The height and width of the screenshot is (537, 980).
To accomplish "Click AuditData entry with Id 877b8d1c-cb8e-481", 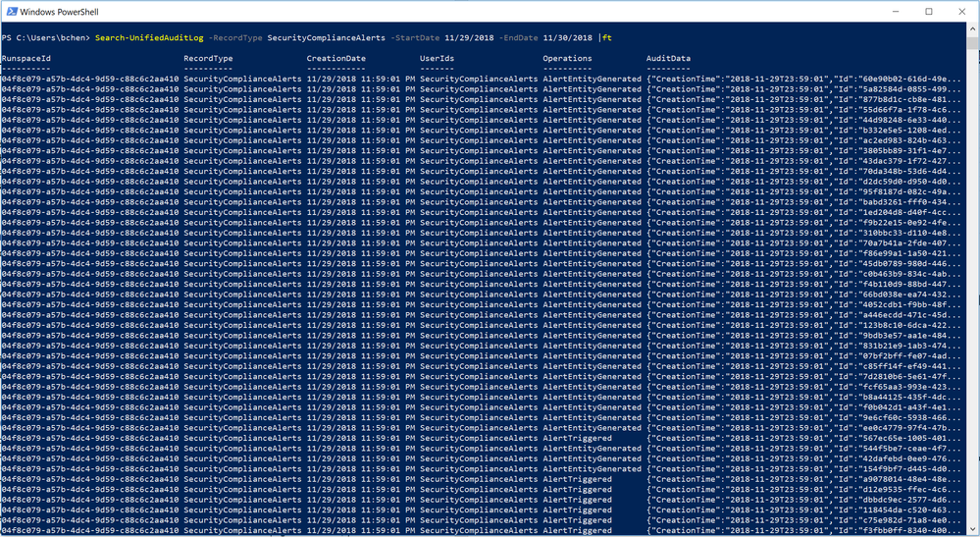I will tap(804, 99).
